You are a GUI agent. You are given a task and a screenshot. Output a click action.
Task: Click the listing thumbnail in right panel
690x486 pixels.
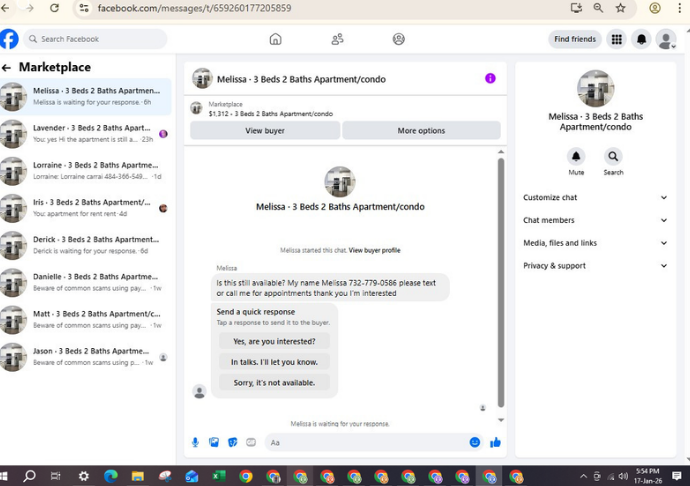click(x=595, y=88)
